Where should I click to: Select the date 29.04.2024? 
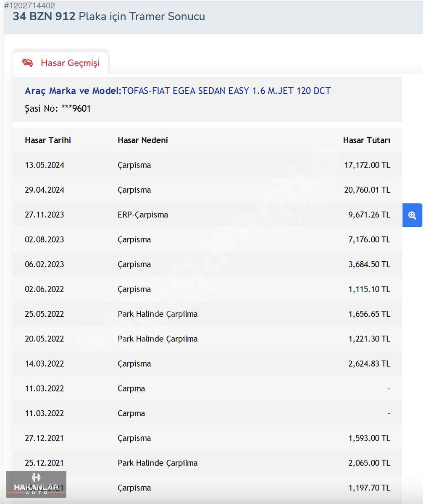click(x=45, y=190)
